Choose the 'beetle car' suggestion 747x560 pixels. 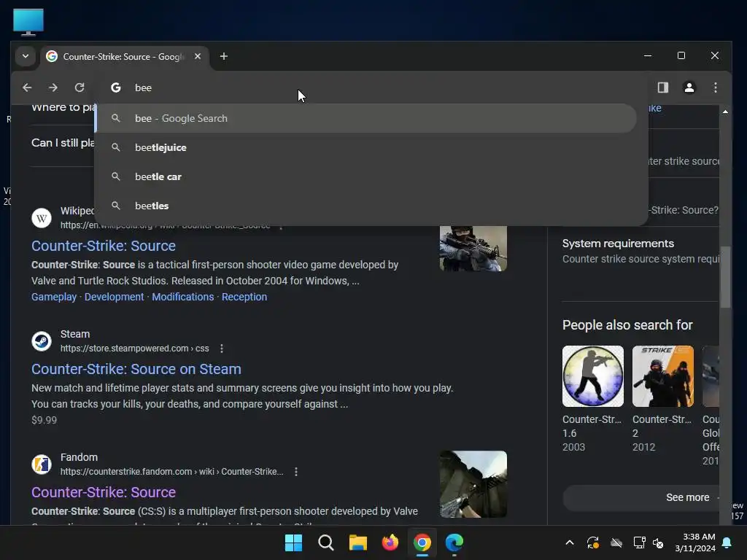click(x=366, y=176)
